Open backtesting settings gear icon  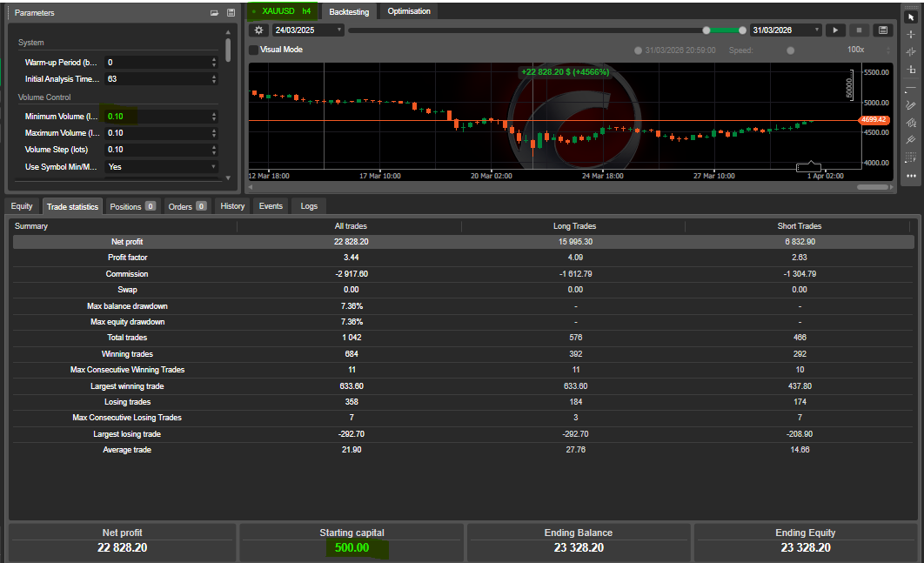[x=258, y=30]
